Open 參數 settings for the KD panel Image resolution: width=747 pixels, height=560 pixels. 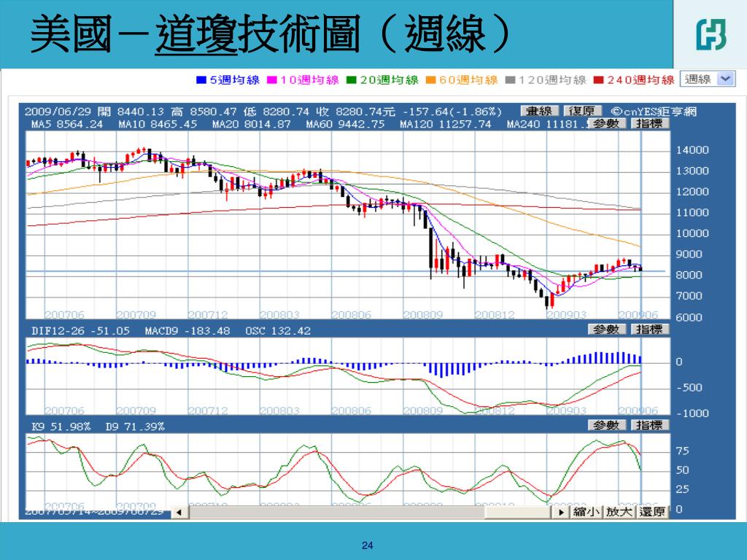[606, 425]
